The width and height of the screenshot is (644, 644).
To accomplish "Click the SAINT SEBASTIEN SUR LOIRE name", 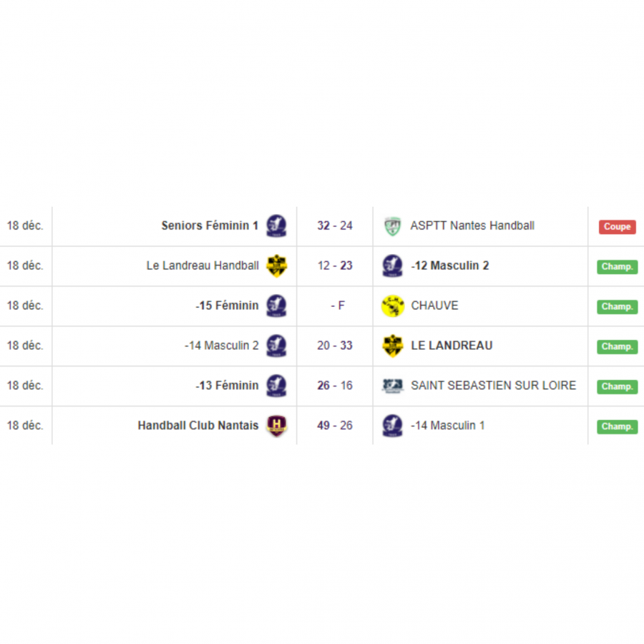I will coord(493,386).
